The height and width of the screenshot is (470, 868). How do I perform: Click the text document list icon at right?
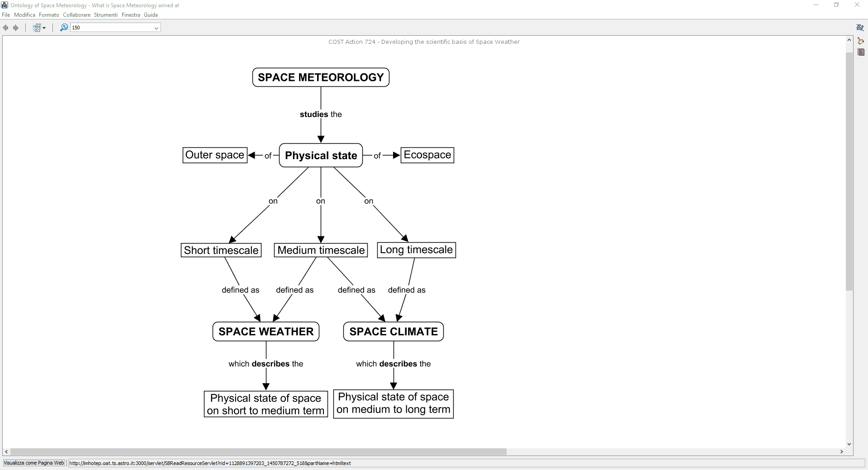tap(861, 52)
